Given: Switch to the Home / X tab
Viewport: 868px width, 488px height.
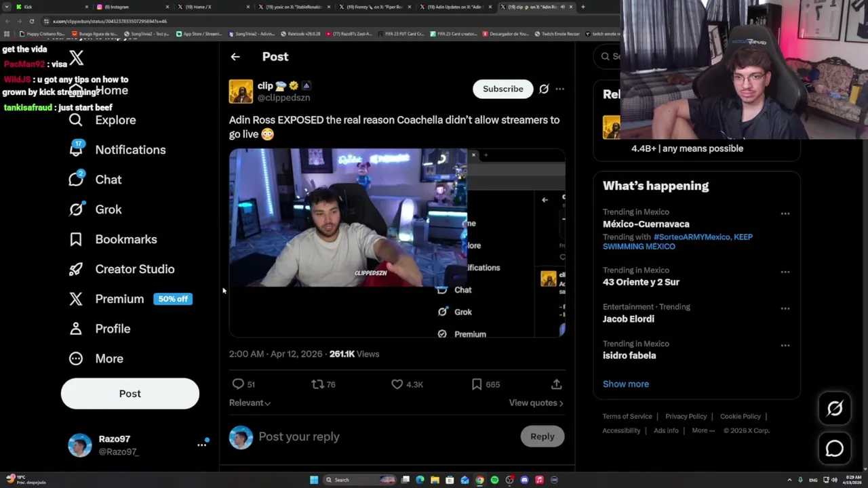Looking at the screenshot, I should tap(214, 7).
